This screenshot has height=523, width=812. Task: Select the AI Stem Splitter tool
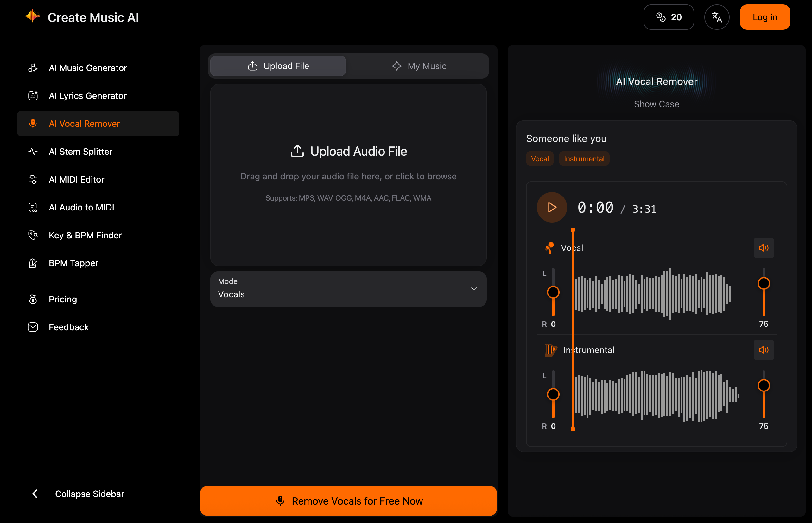(80, 152)
